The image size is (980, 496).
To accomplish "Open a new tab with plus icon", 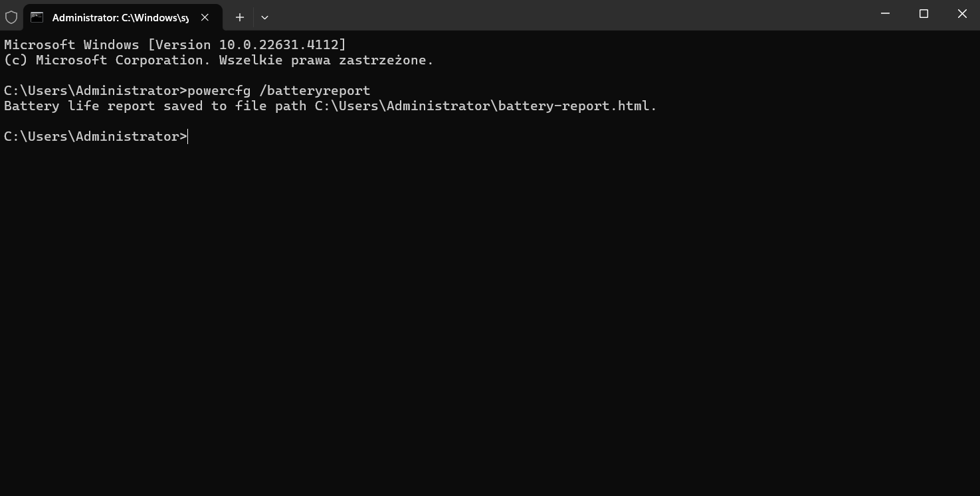I will click(240, 17).
